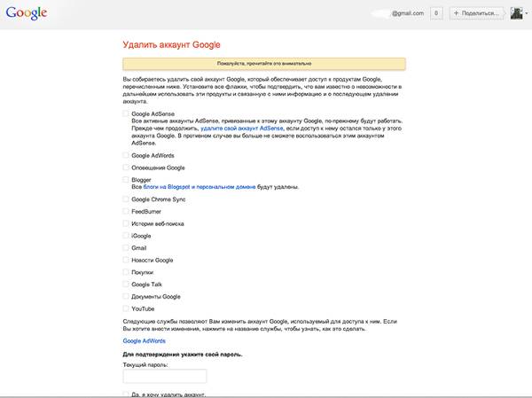
Task: Check the Google AdSense checkbox
Action: 126,113
